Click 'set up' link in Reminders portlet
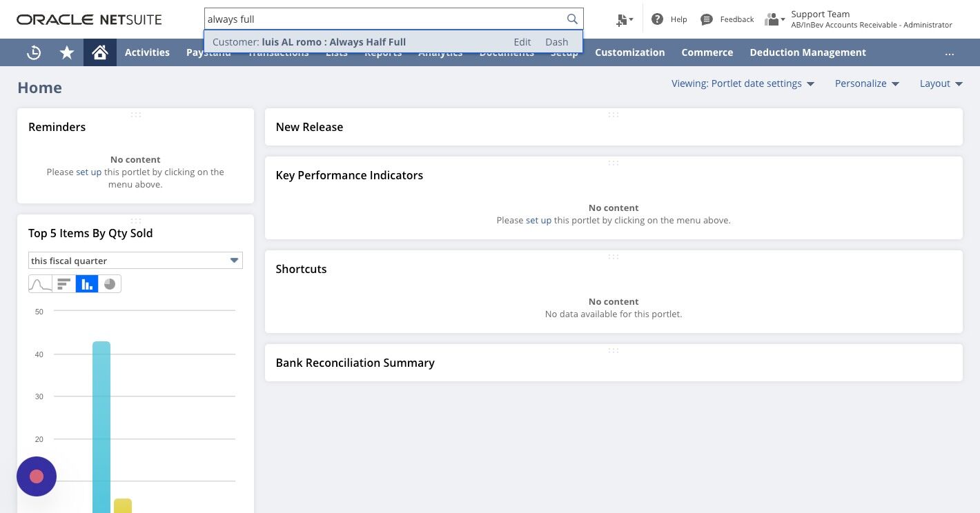 88,172
